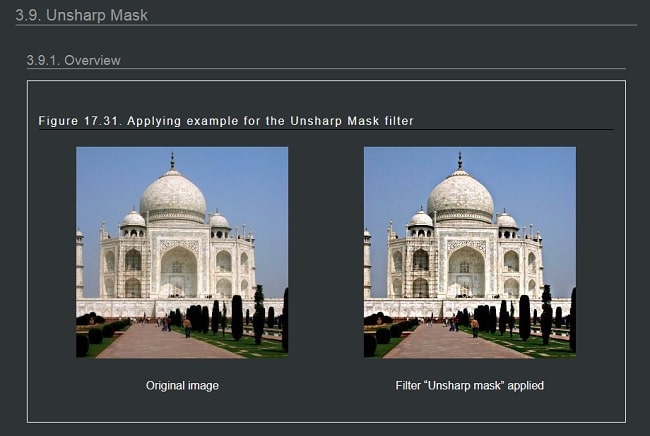Open the Unsharp mask applied image
The height and width of the screenshot is (436, 650).
click(470, 252)
